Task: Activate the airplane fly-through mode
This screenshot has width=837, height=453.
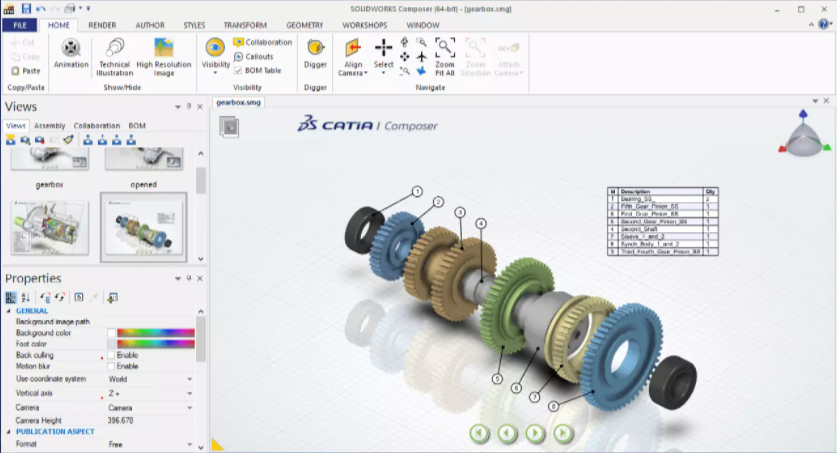Action: (x=421, y=57)
